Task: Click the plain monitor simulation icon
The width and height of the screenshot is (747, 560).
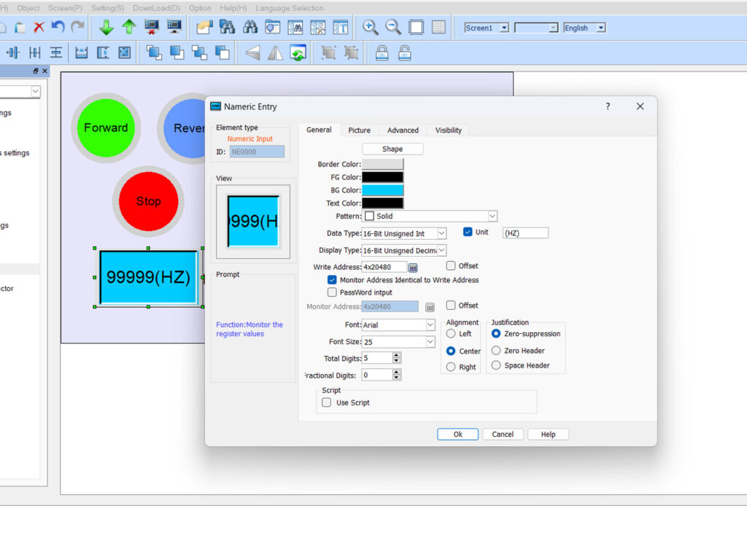Action: point(174,28)
